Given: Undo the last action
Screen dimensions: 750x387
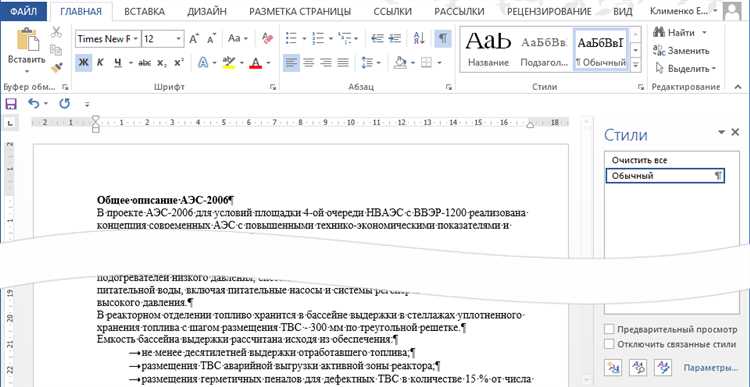Looking at the screenshot, I should pos(33,103).
